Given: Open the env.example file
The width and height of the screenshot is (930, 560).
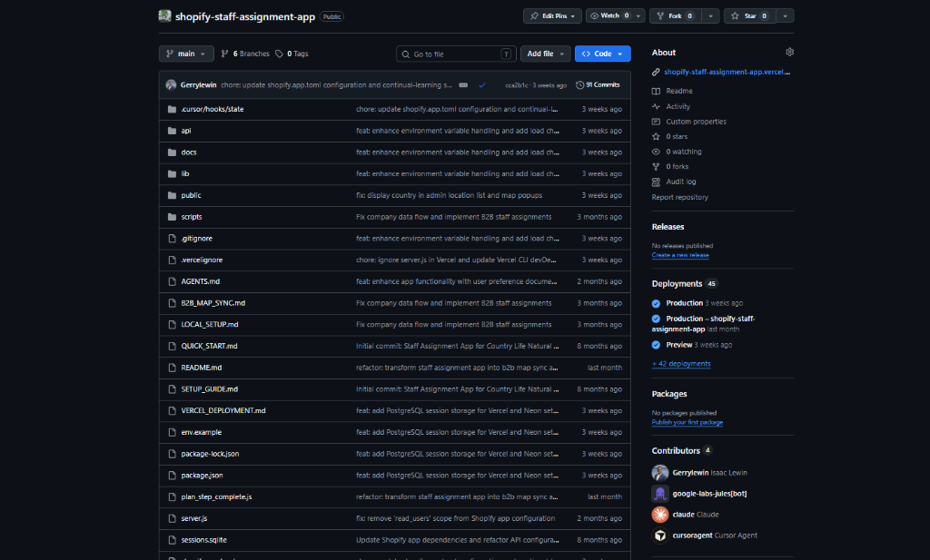Looking at the screenshot, I should [x=202, y=432].
